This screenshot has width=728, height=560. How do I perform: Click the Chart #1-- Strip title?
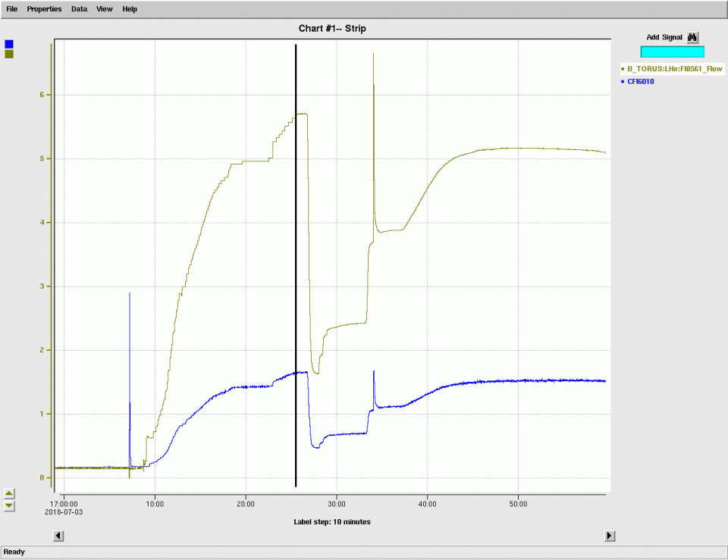coord(332,28)
